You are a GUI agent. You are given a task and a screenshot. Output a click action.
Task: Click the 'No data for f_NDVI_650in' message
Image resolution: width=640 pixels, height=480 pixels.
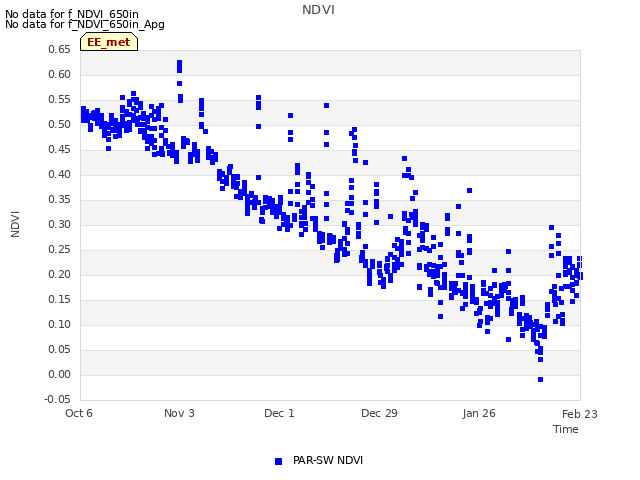72,14
